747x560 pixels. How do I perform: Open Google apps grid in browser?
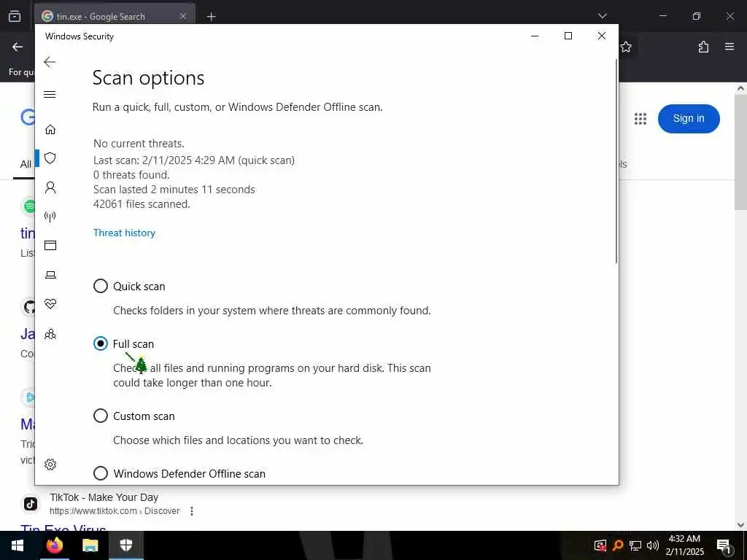pos(640,119)
